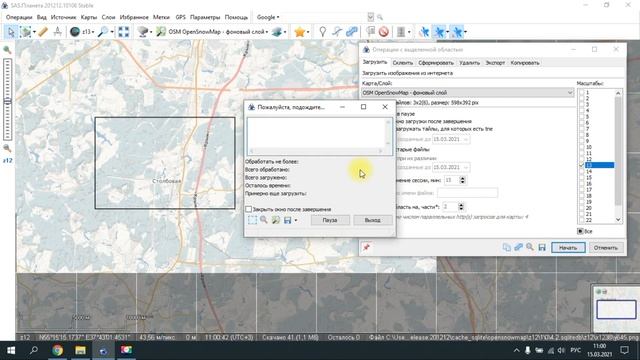Toggle the Все all-scales checkbox

[580, 231]
